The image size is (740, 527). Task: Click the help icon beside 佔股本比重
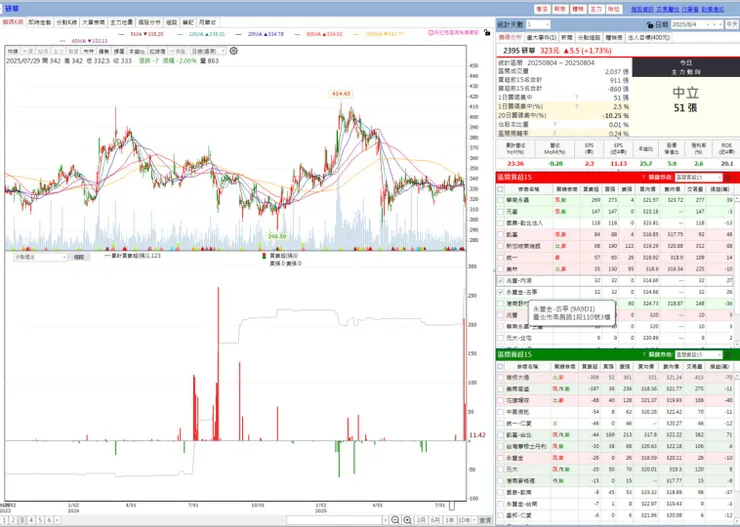(x=555, y=125)
